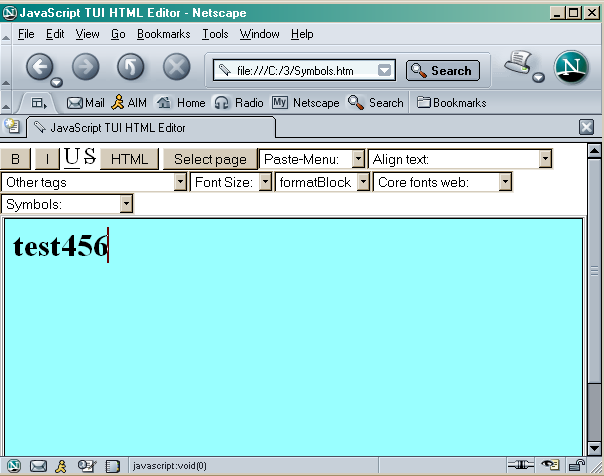604x476 pixels.
Task: Select the JavaScript TUI HTML Editor tab
Action: [x=151, y=127]
